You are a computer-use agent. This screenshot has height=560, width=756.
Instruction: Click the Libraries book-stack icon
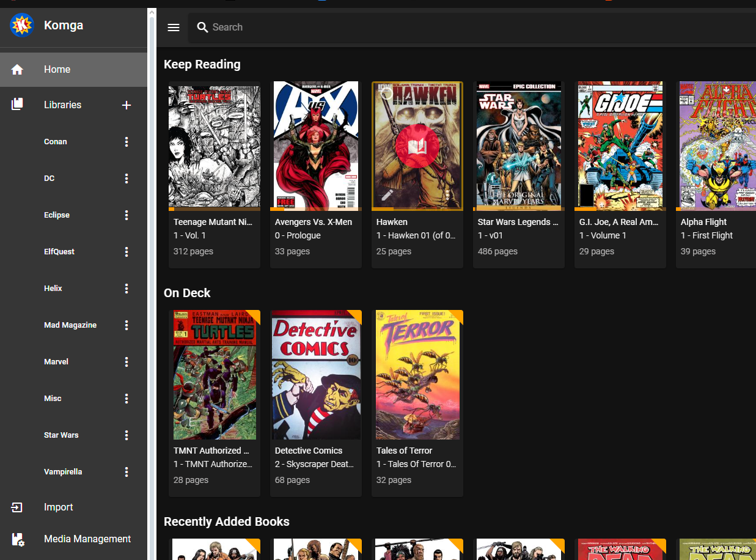point(17,105)
